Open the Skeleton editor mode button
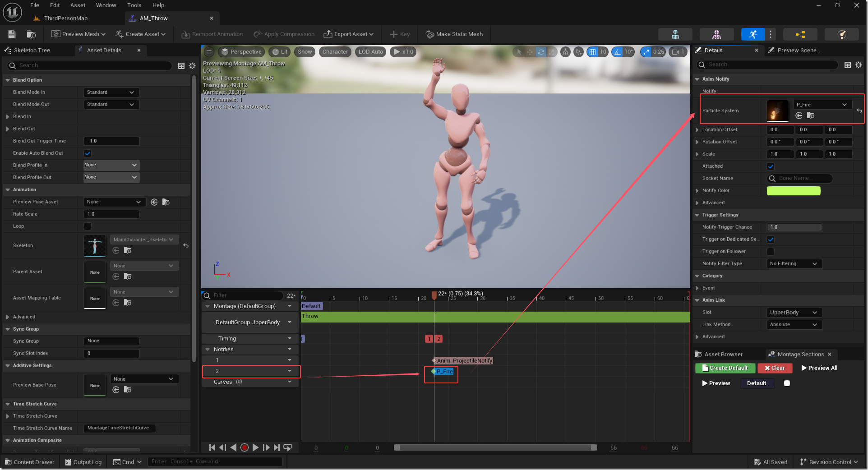868x470 pixels. tap(675, 34)
